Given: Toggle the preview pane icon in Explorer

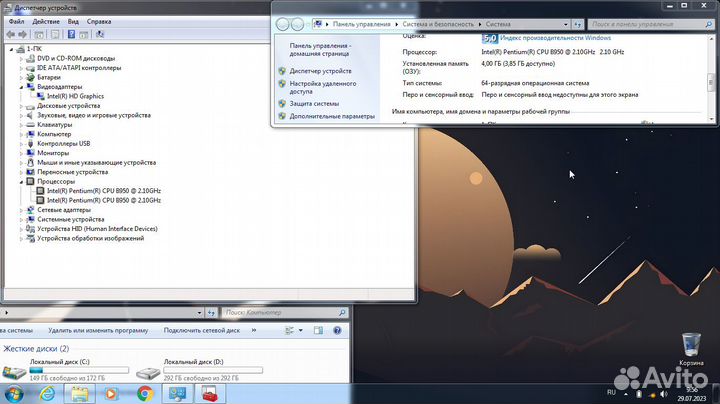Looking at the screenshot, I should (318, 330).
